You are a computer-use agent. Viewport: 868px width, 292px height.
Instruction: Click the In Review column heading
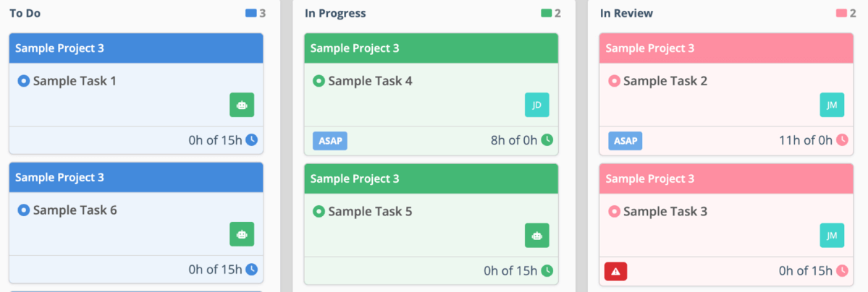[627, 13]
